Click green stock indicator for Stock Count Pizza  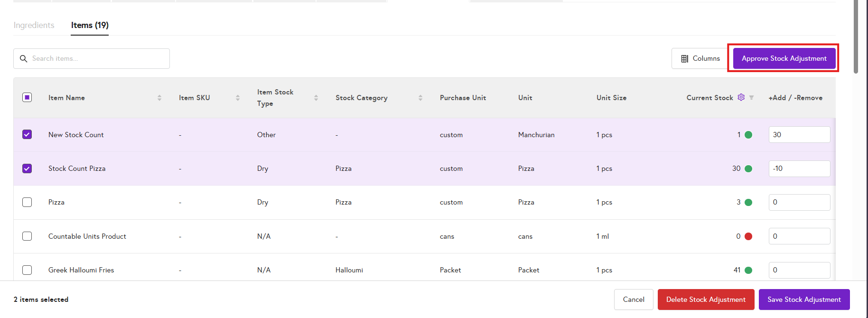748,168
